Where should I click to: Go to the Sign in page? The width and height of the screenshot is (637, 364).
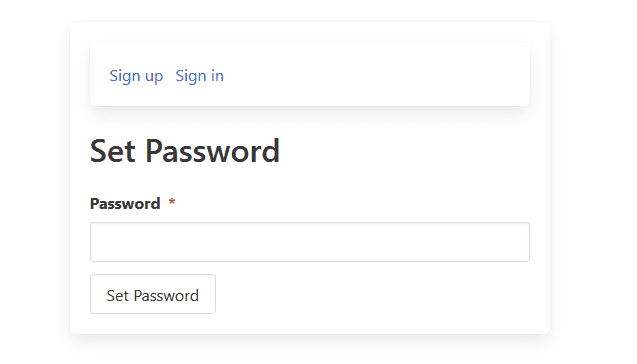coord(199,76)
